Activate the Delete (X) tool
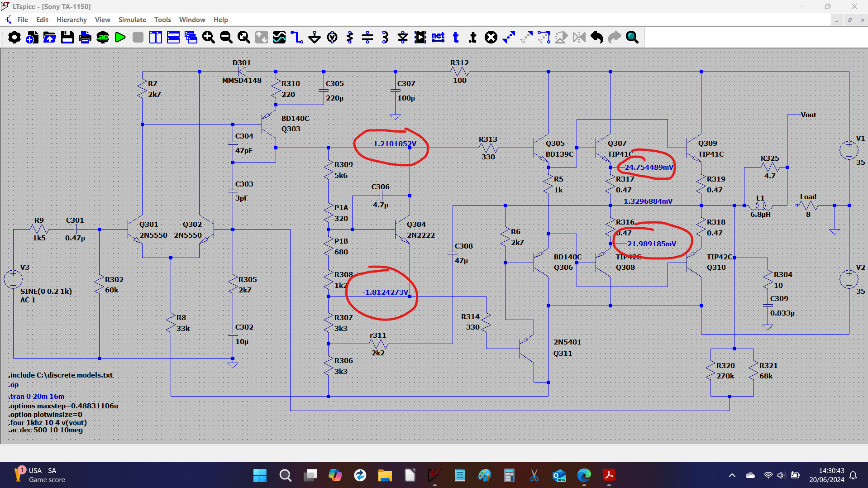 (x=491, y=37)
